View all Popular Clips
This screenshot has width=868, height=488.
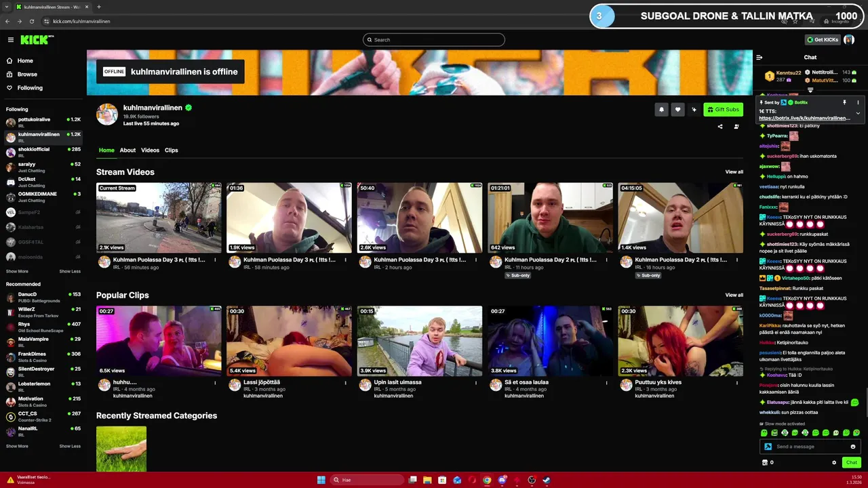click(734, 296)
